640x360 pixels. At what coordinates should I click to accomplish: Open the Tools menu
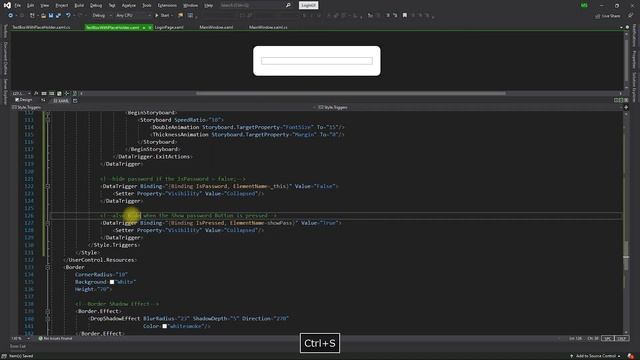[147, 5]
